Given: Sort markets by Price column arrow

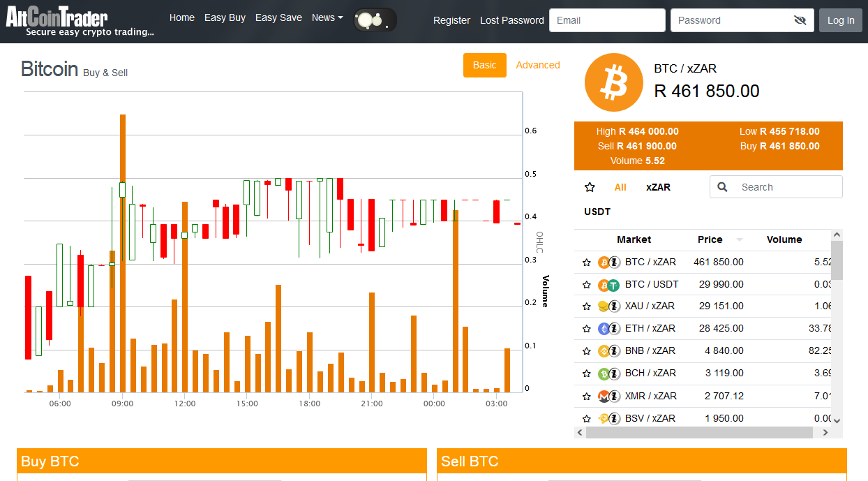Looking at the screenshot, I should click(x=739, y=240).
